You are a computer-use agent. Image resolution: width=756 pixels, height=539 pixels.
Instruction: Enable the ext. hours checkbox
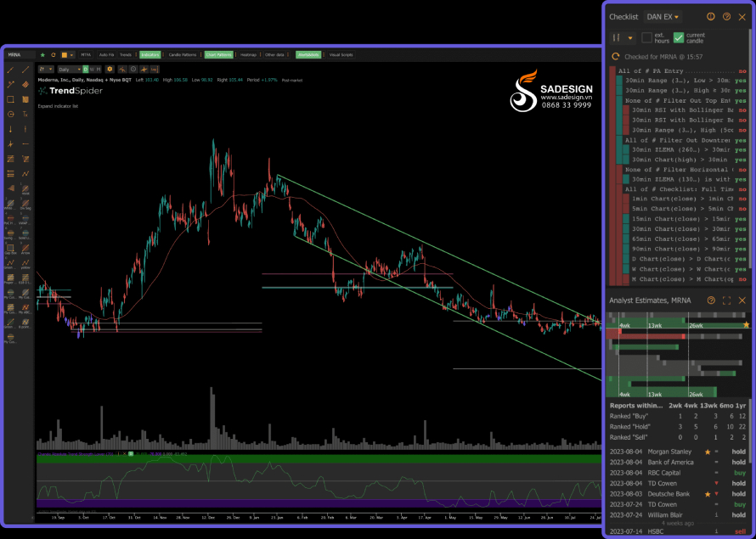tap(647, 37)
